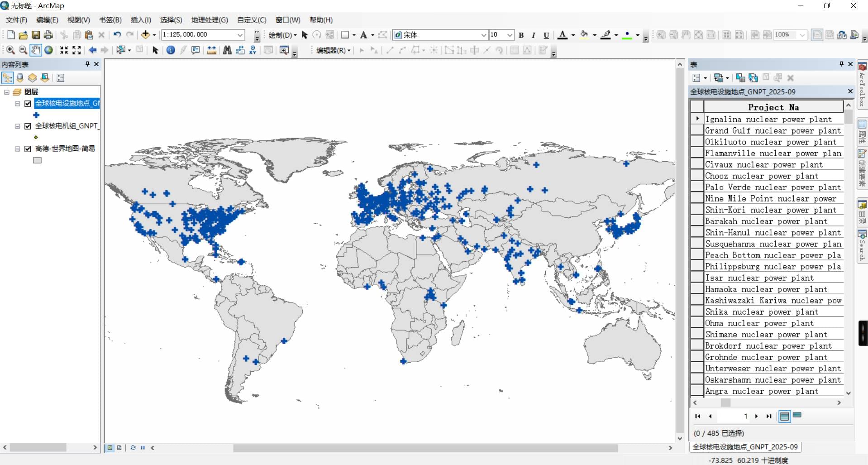Open the Identify tool
The image size is (868, 465).
pos(171,50)
